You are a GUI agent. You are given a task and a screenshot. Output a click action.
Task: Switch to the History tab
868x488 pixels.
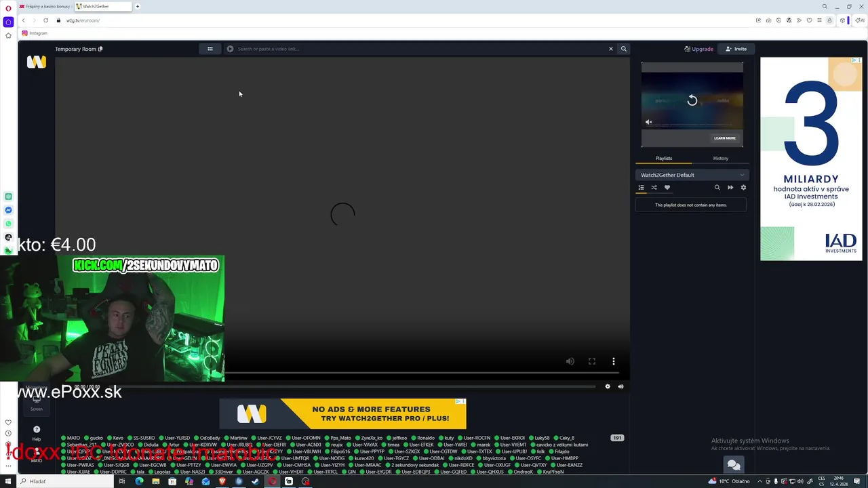pos(720,158)
